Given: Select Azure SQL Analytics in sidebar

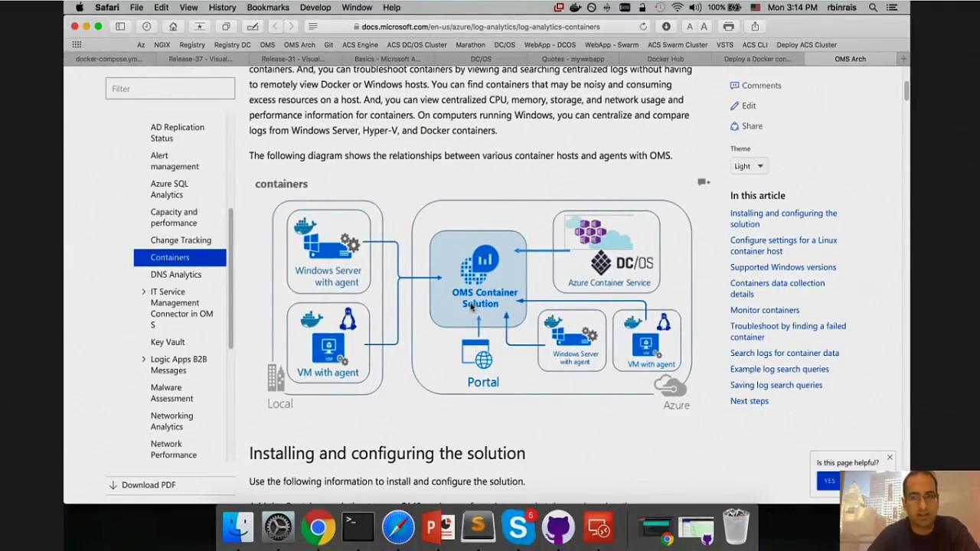Looking at the screenshot, I should tap(169, 189).
